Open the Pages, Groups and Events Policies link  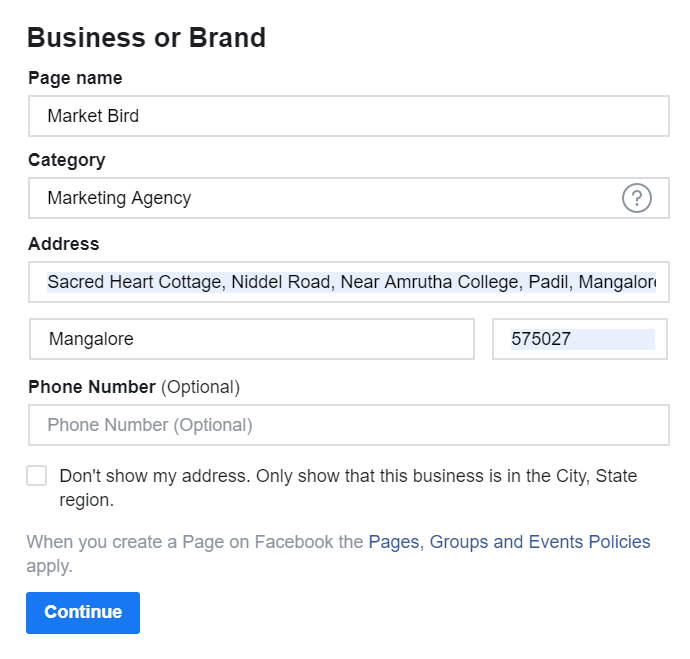[509, 542]
